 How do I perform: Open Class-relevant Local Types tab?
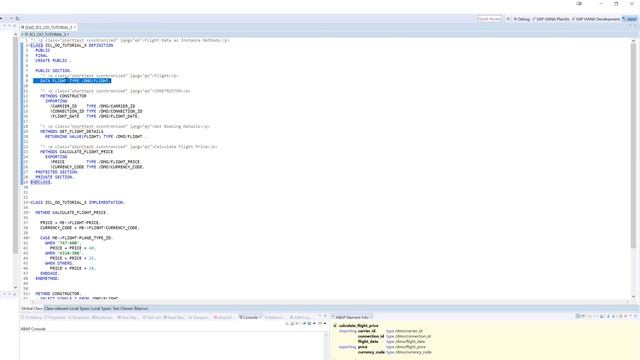tap(67, 309)
